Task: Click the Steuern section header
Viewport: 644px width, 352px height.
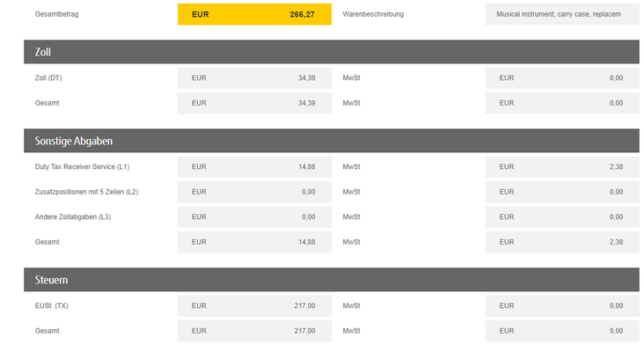Action: (332, 280)
